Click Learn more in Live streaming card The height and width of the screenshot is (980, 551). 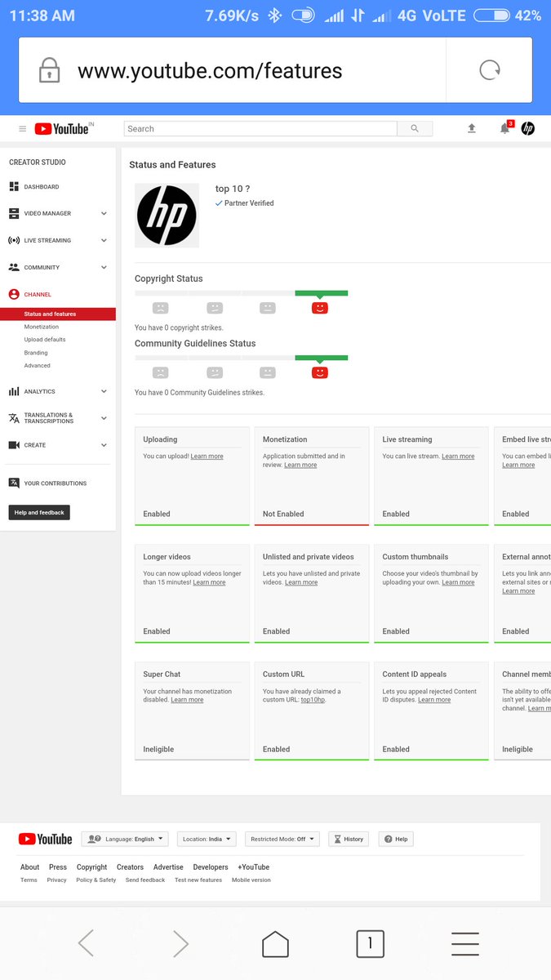point(458,457)
